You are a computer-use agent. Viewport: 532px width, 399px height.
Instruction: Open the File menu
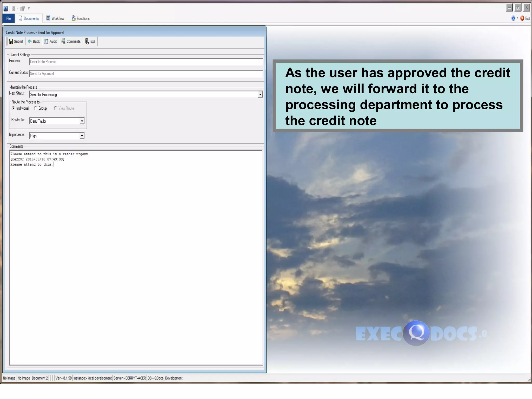tap(9, 18)
